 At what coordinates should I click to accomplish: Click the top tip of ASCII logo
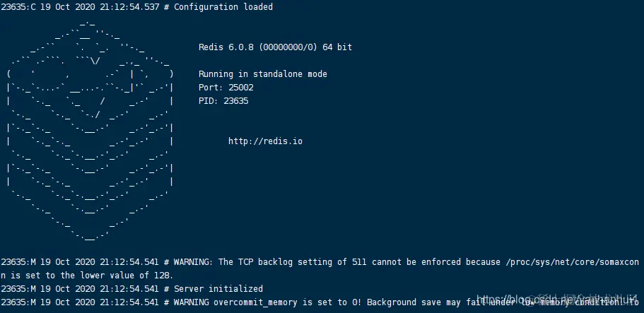coord(88,23)
